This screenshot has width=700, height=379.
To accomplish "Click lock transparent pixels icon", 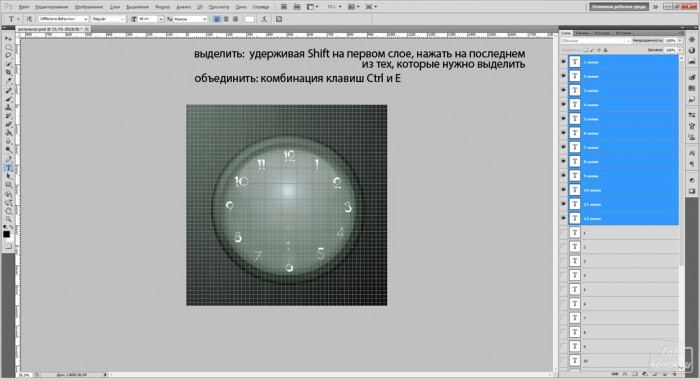I will tap(585, 50).
